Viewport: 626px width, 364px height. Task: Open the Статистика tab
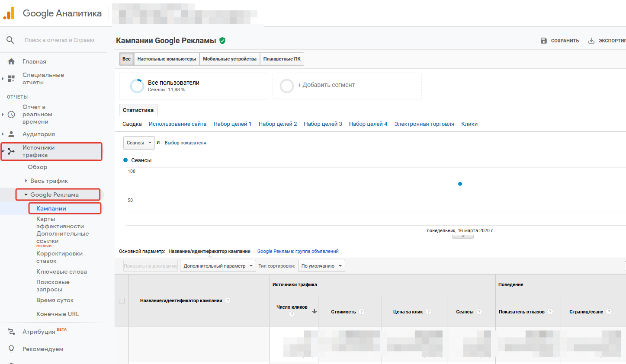[x=138, y=110]
